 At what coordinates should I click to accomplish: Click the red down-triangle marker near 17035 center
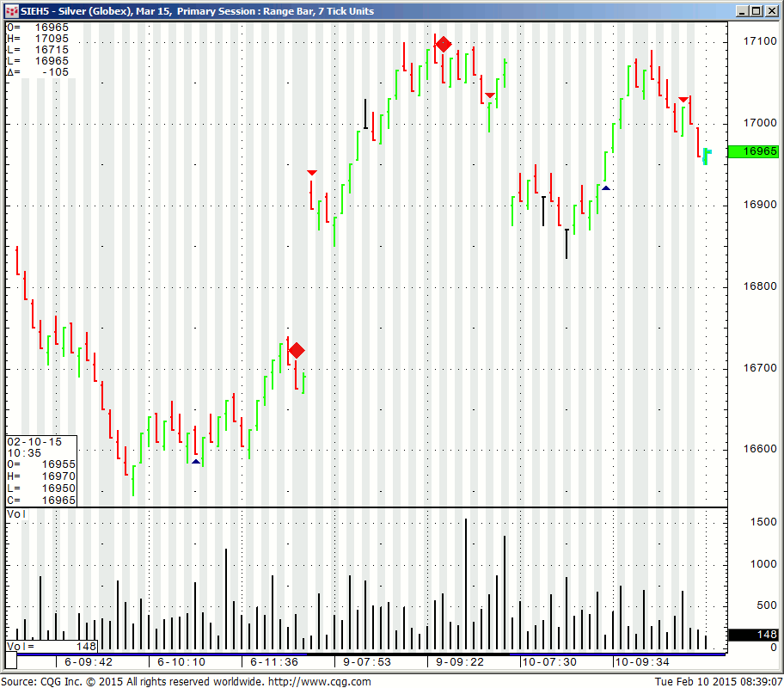(x=489, y=95)
